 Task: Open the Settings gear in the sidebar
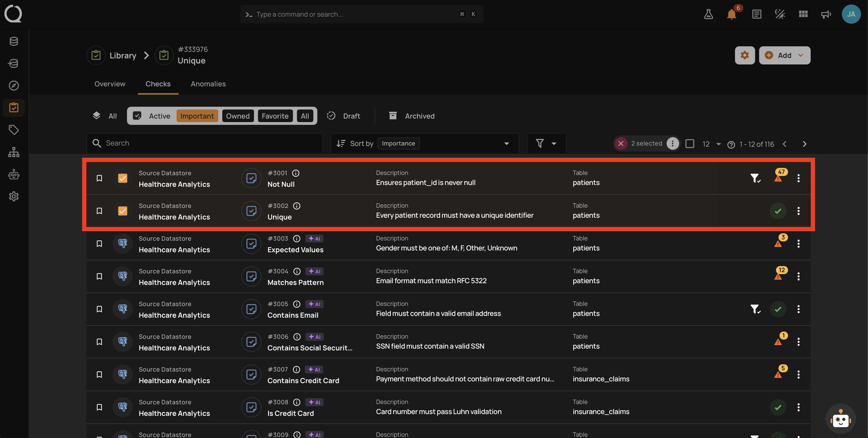click(14, 196)
